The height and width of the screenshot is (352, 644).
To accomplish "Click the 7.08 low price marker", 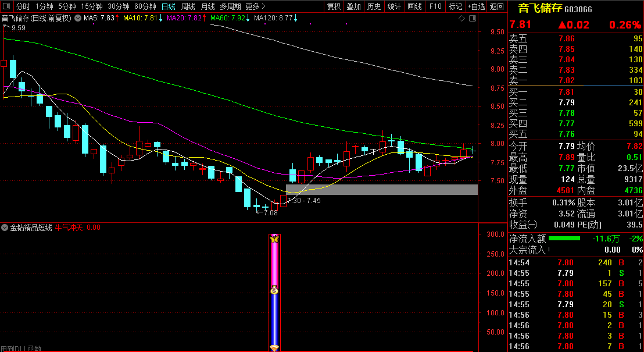I will tap(267, 212).
